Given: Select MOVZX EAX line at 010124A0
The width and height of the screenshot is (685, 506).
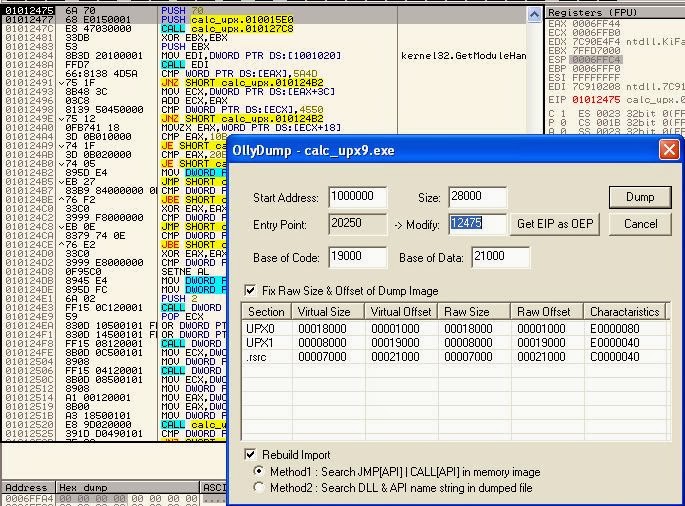Looking at the screenshot, I should (x=264, y=128).
